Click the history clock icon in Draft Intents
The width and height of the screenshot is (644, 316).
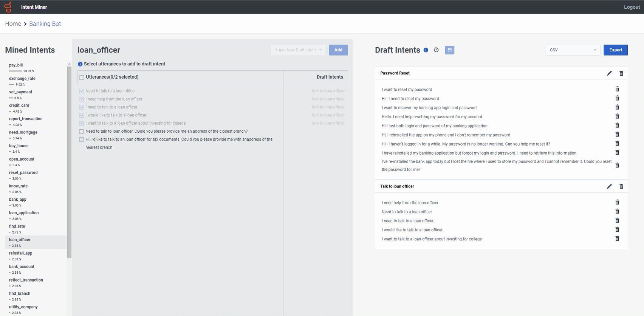point(436,50)
